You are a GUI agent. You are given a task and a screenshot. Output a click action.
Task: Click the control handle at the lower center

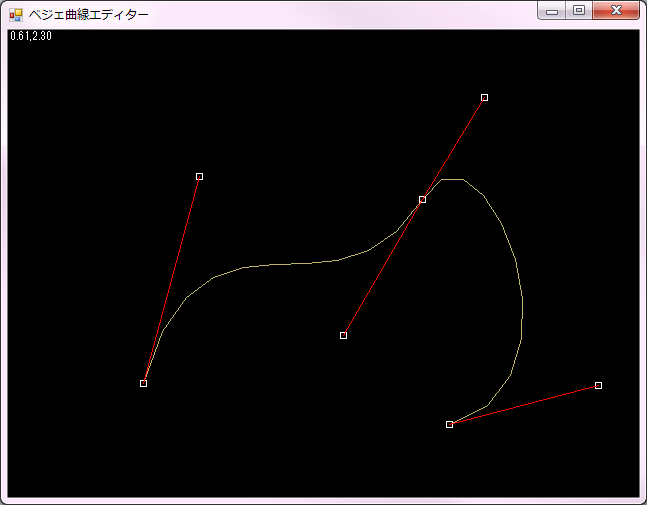[343, 335]
